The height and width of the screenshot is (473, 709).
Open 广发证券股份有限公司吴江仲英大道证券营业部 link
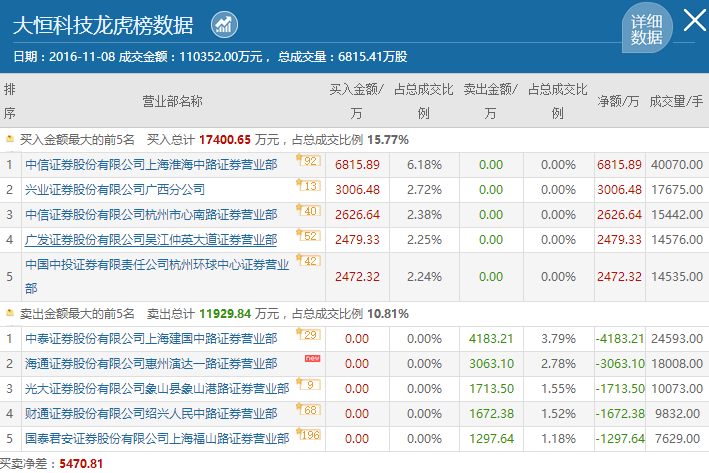(151, 240)
